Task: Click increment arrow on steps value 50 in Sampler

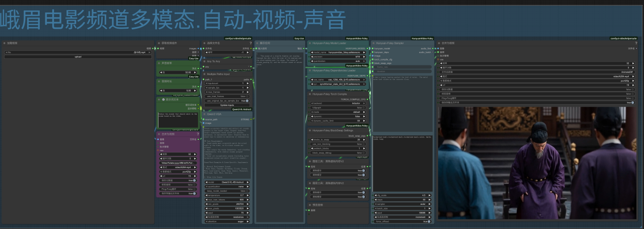Action: [430, 199]
